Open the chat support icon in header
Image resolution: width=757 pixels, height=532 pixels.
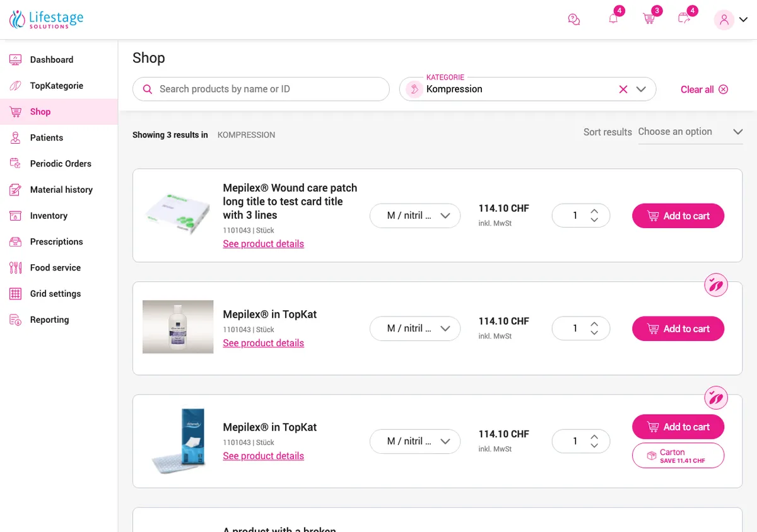click(x=573, y=20)
